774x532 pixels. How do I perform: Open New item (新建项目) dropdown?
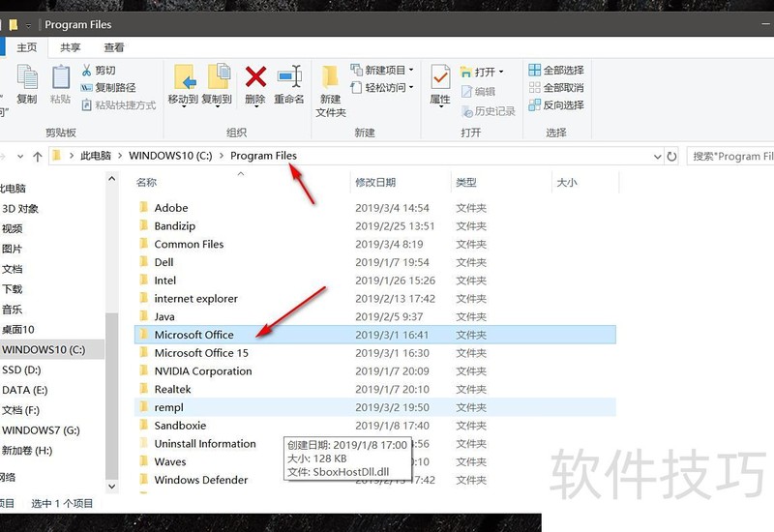[381, 70]
